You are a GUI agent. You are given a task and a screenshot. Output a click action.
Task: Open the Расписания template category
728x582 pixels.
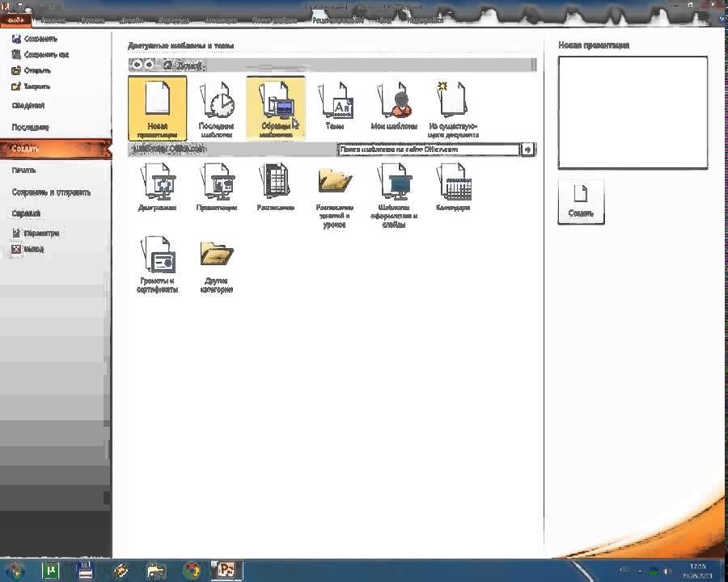[x=276, y=188]
